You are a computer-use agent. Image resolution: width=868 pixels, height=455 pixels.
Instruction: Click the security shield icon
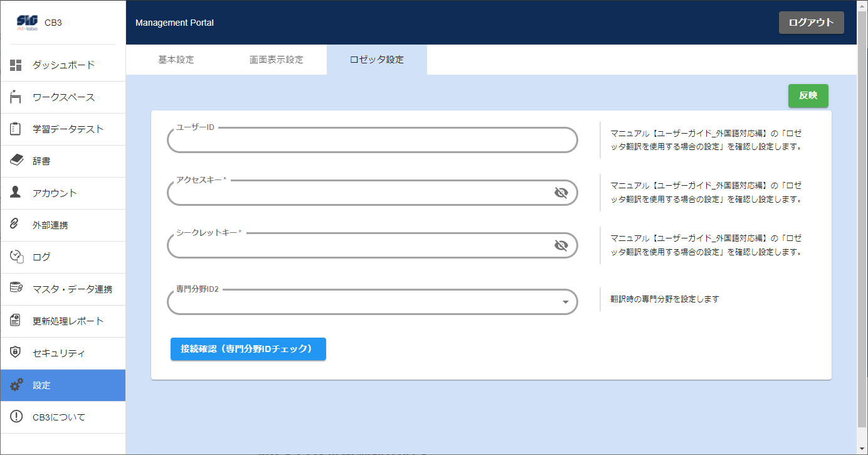tap(16, 353)
